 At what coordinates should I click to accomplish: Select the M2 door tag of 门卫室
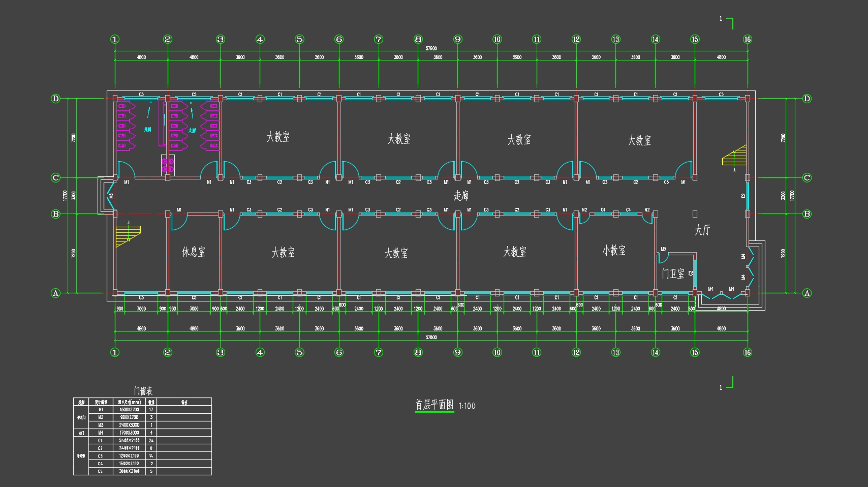click(x=663, y=250)
